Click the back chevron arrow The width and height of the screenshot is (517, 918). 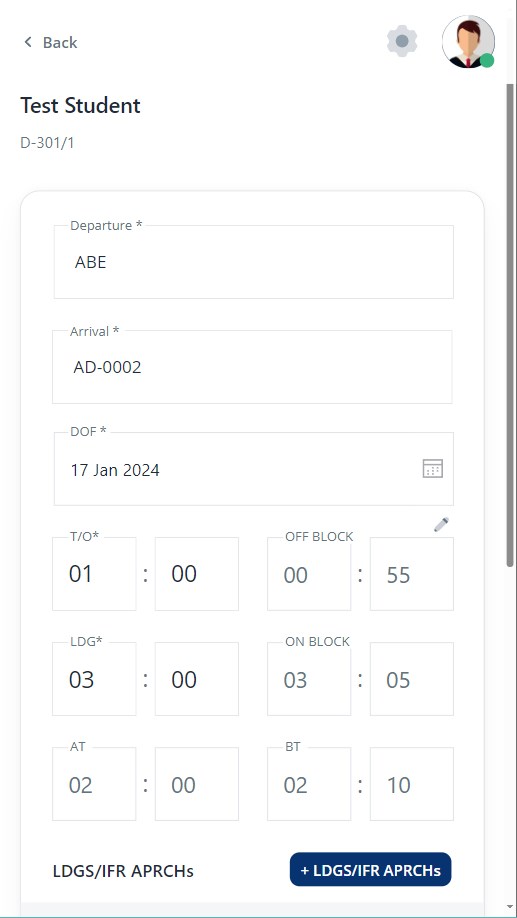tap(28, 42)
